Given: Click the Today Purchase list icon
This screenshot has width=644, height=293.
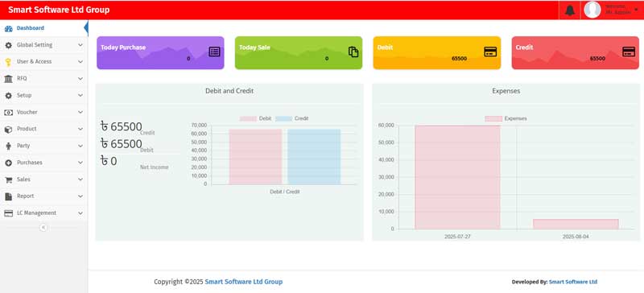Looking at the screenshot, I should click(x=214, y=52).
